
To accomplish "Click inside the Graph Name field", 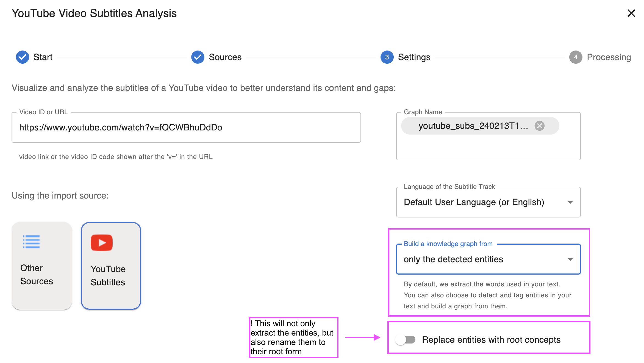I will point(488,147).
